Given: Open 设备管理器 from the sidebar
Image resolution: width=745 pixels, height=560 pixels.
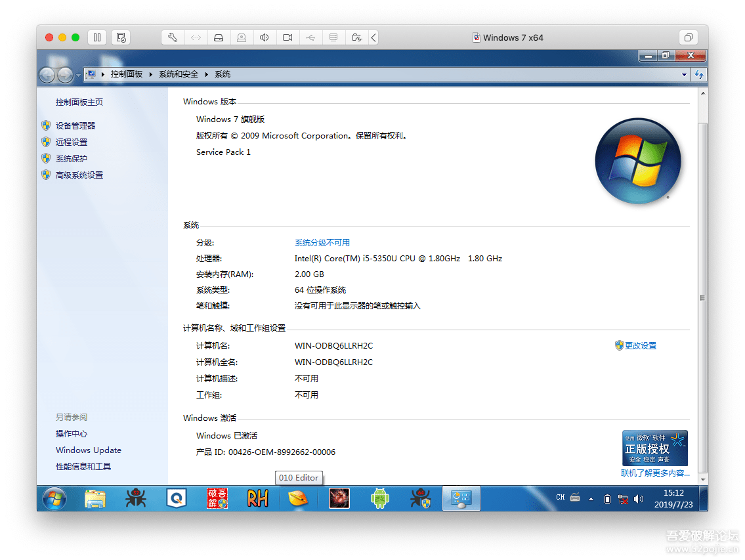Looking at the screenshot, I should (75, 125).
